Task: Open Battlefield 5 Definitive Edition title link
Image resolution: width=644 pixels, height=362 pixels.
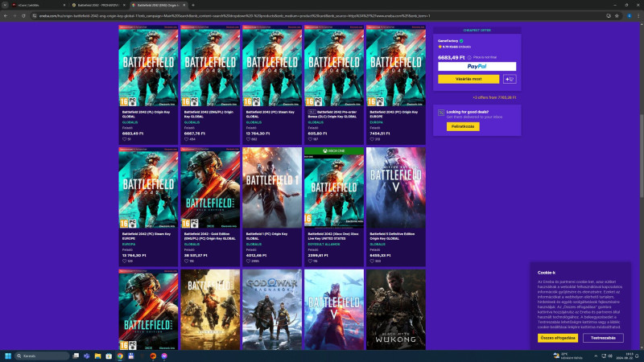Action: pyautogui.click(x=392, y=236)
